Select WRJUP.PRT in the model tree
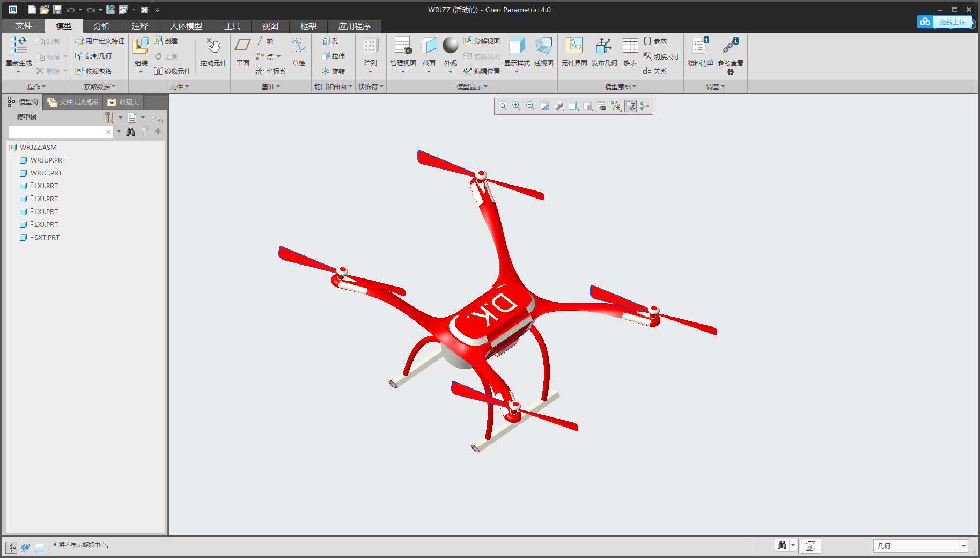The width and height of the screenshot is (980, 558). point(48,160)
